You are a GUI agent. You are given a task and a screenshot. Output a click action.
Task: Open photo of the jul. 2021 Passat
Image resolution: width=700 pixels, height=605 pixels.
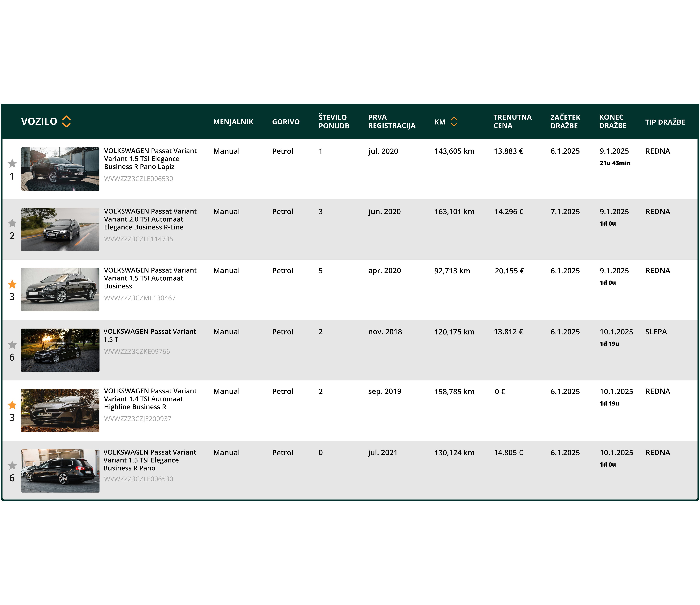click(60, 471)
